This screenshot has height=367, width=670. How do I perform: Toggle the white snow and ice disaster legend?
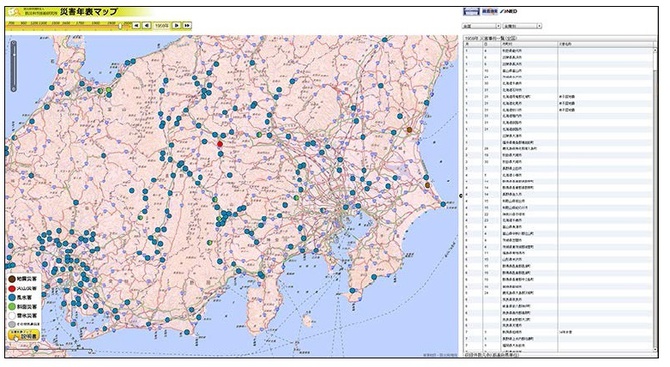12,316
